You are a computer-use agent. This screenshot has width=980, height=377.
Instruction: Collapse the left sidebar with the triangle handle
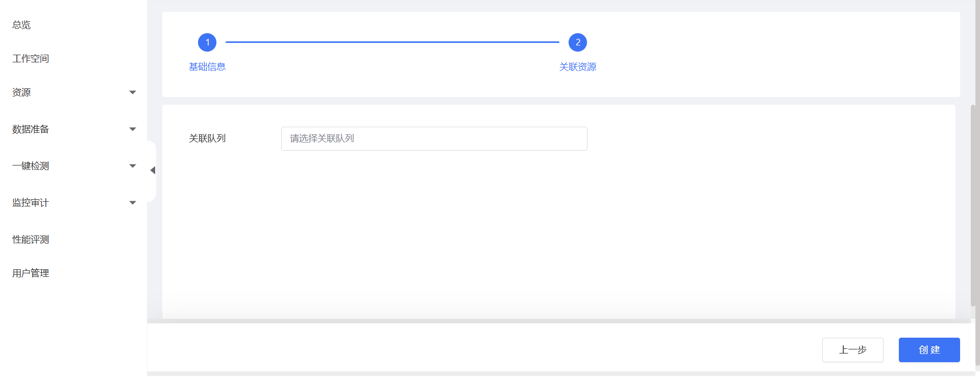[152, 171]
